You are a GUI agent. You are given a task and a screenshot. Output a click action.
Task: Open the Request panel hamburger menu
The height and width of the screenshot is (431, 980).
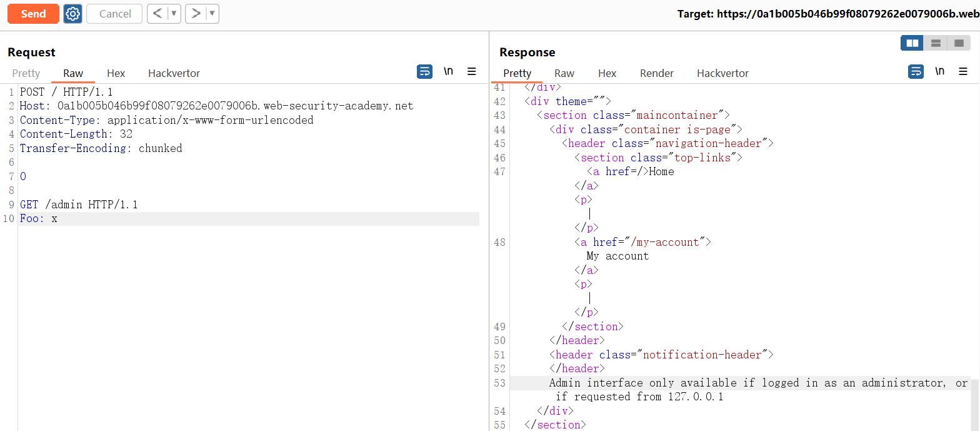472,72
